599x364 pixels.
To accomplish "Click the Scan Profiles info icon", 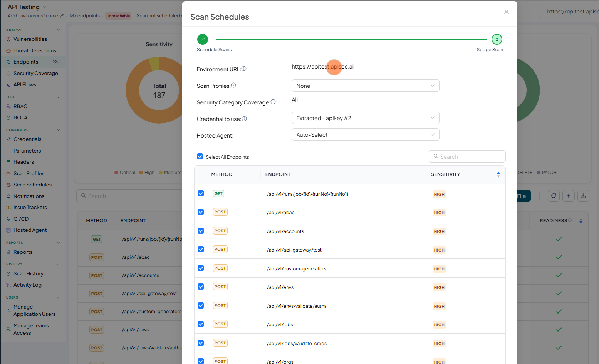I will 233,85.
